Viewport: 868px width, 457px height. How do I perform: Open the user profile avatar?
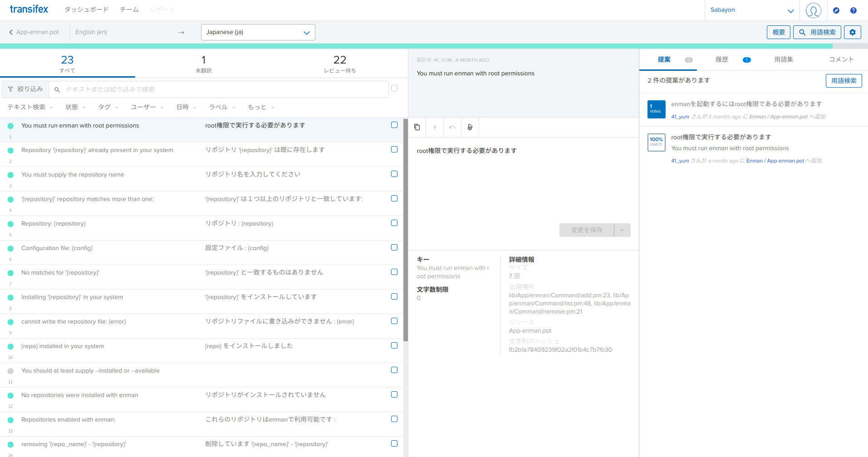click(813, 10)
